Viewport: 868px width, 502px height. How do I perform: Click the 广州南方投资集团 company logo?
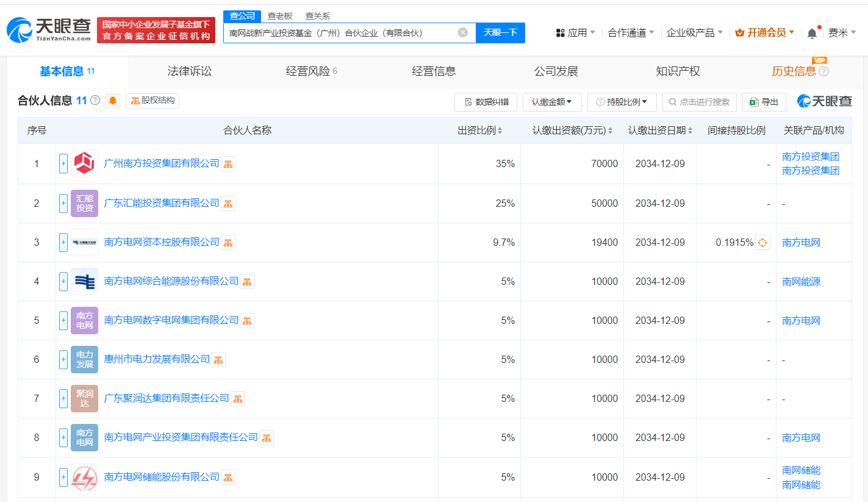coord(84,163)
